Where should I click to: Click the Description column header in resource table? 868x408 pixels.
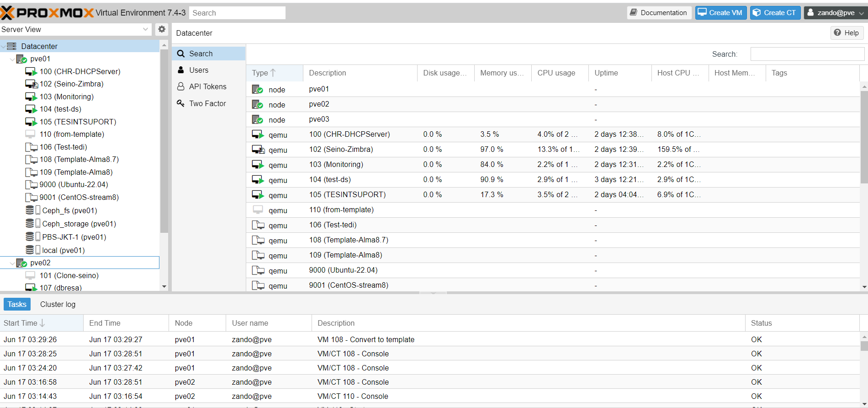[360, 73]
